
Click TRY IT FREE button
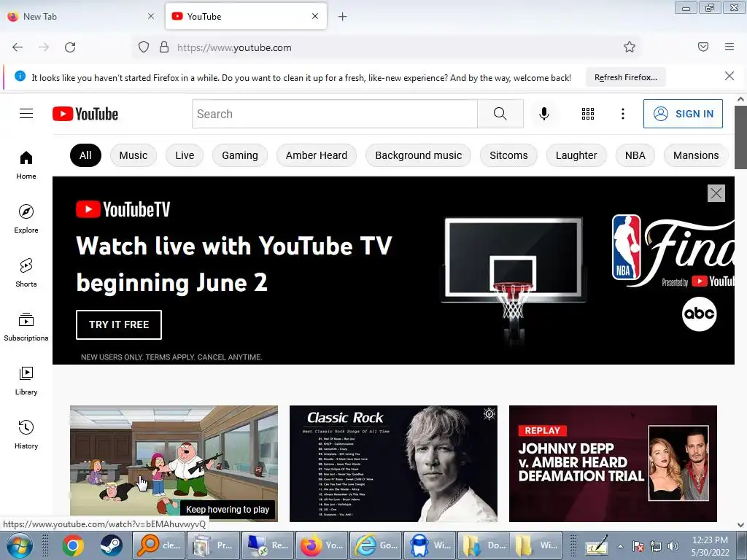(x=119, y=324)
